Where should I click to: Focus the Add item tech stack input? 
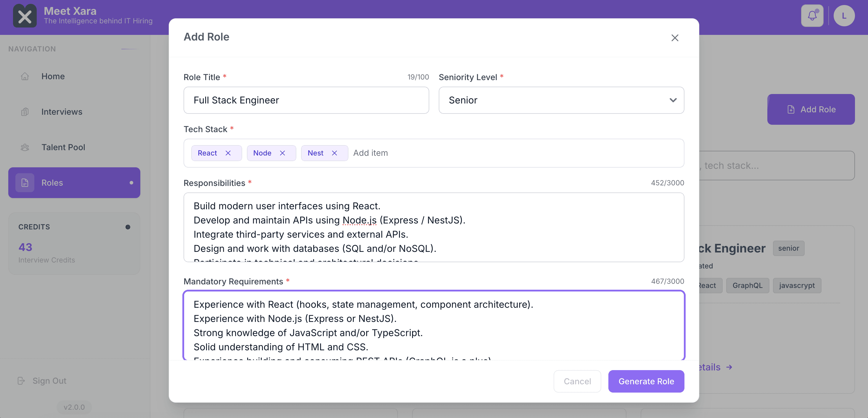click(505, 153)
